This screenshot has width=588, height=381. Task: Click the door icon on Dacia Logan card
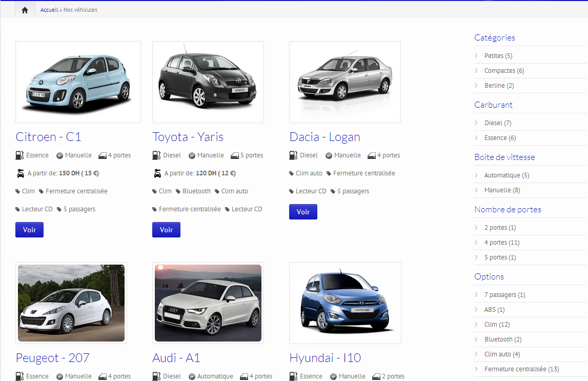pos(372,155)
